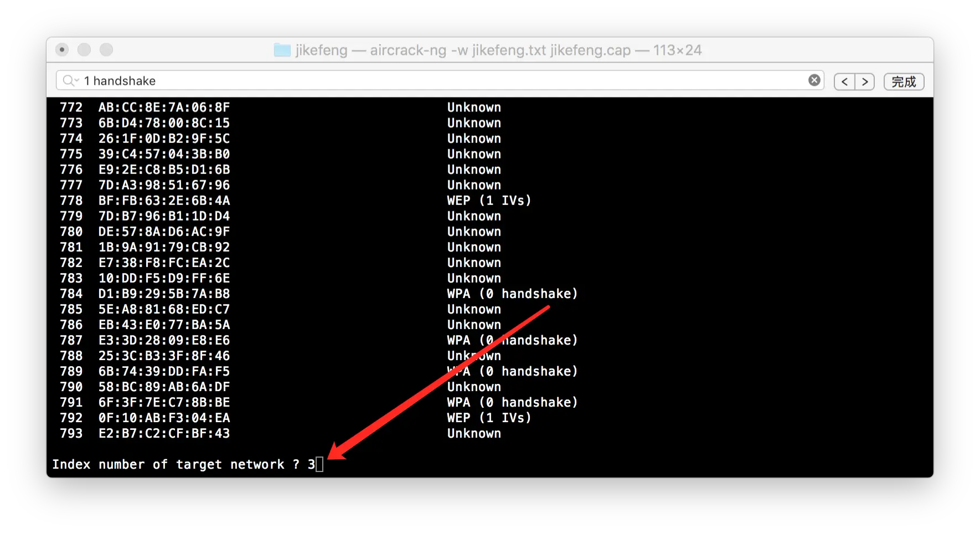
Task: Click MAC address DE:57:8A:D6:AC:9F
Action: [x=164, y=232]
